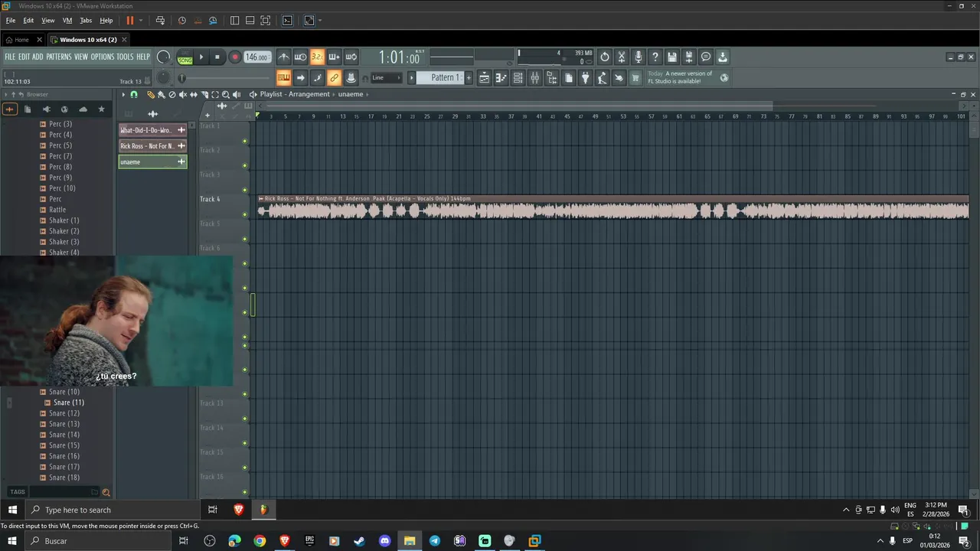Image resolution: width=980 pixels, height=551 pixels.
Task: Open the VMware VM menu
Action: (67, 21)
